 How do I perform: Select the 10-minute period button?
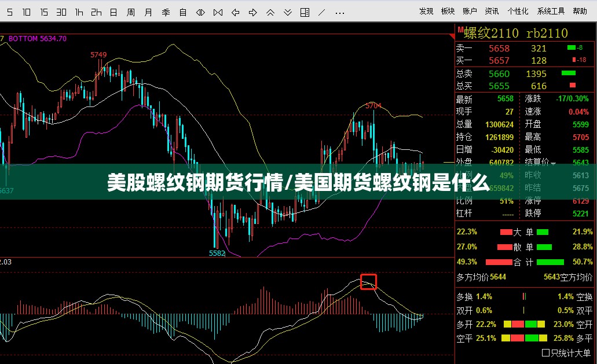tap(26, 13)
